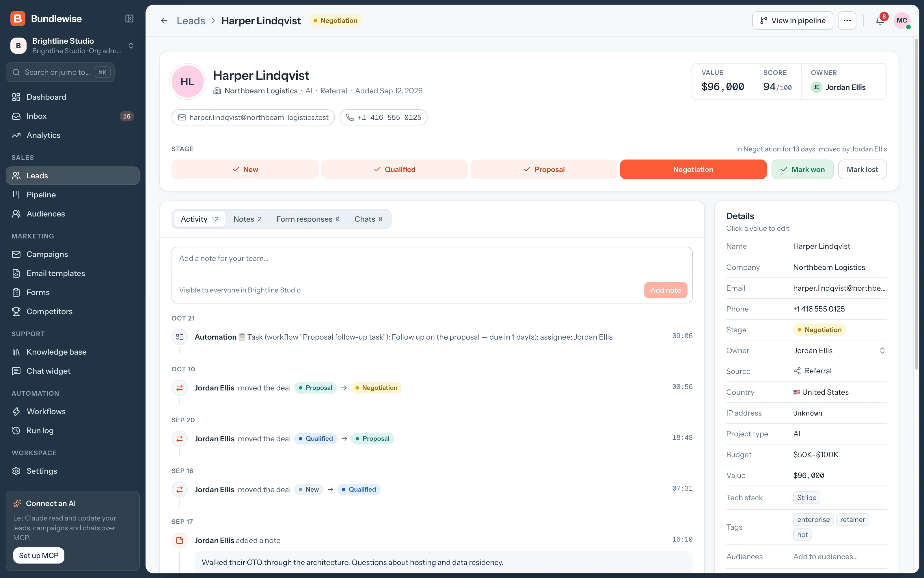This screenshot has width=924, height=578.
Task: Open the three-dot more options menu
Action: pos(847,21)
